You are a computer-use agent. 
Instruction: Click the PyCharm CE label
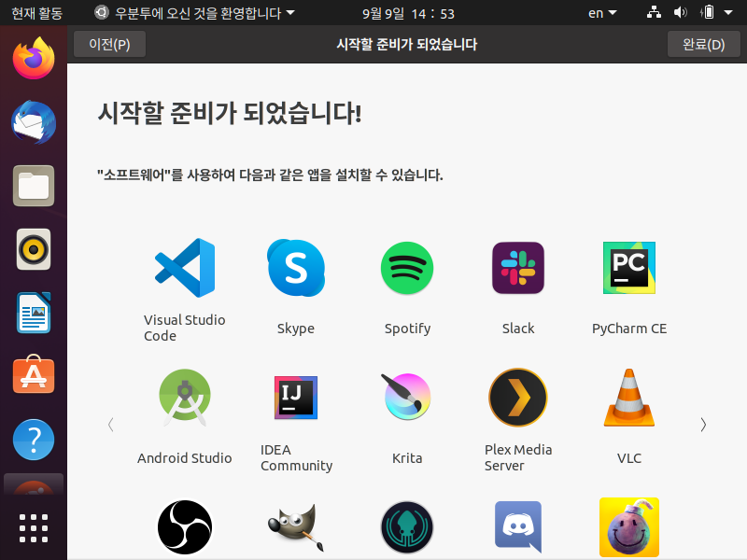629,329
